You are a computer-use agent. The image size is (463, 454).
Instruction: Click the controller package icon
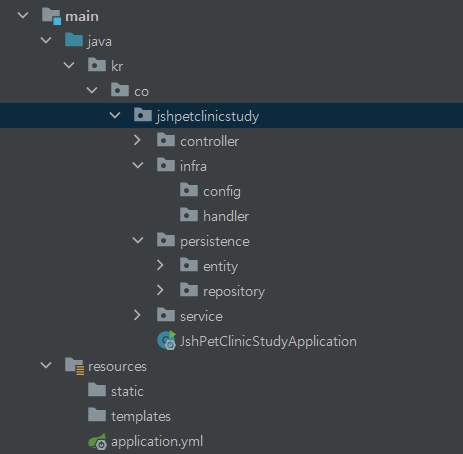(166, 140)
